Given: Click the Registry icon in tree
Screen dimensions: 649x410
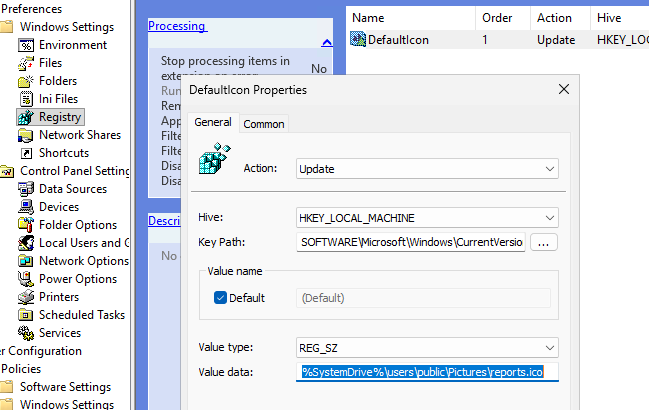Looking at the screenshot, I should (x=26, y=117).
